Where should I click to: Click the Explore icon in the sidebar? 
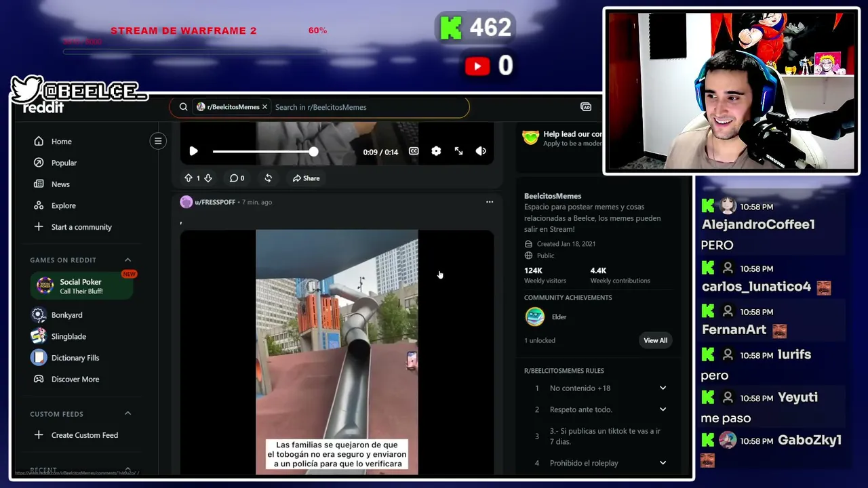(39, 205)
